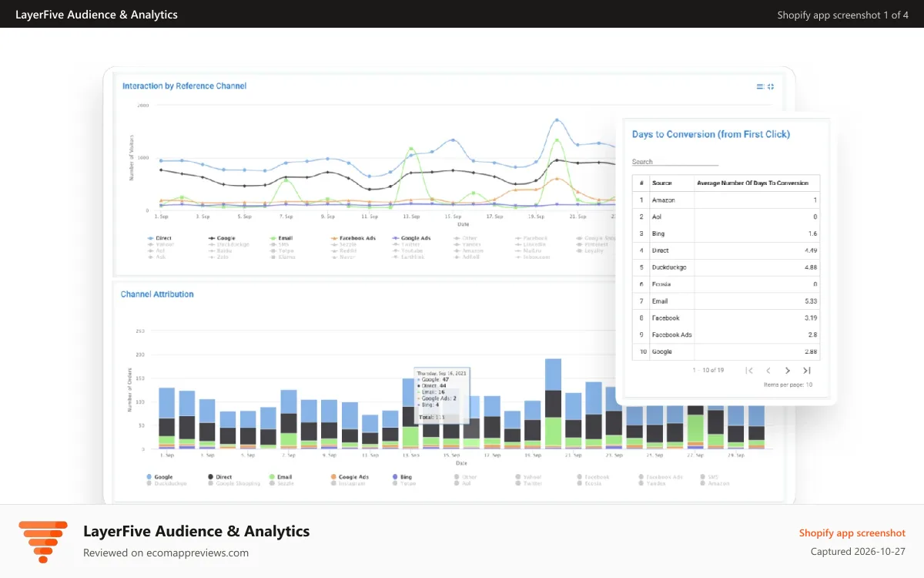This screenshot has width=924, height=578.
Task: Click the tallest bar near 21. Sep
Action: tap(553, 403)
